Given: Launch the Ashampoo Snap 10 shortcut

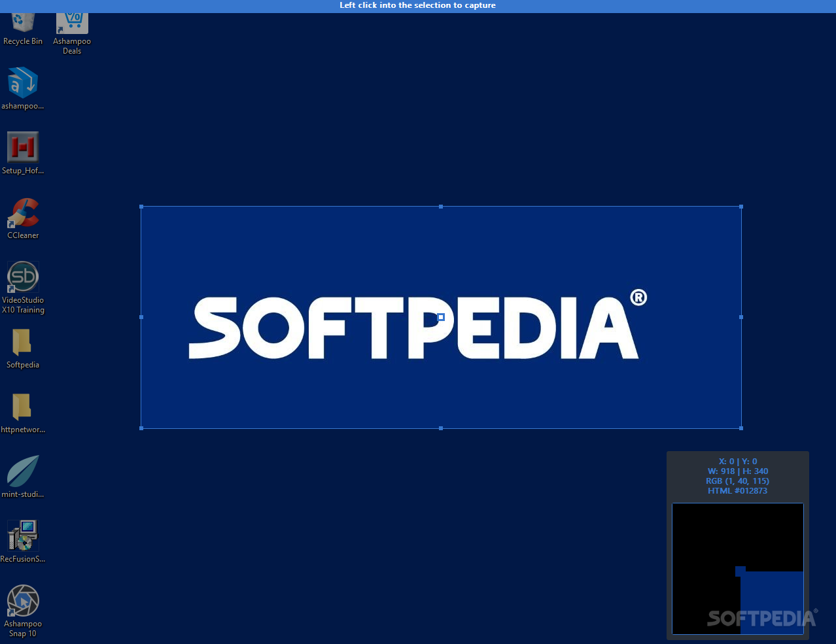Looking at the screenshot, I should (x=23, y=611).
